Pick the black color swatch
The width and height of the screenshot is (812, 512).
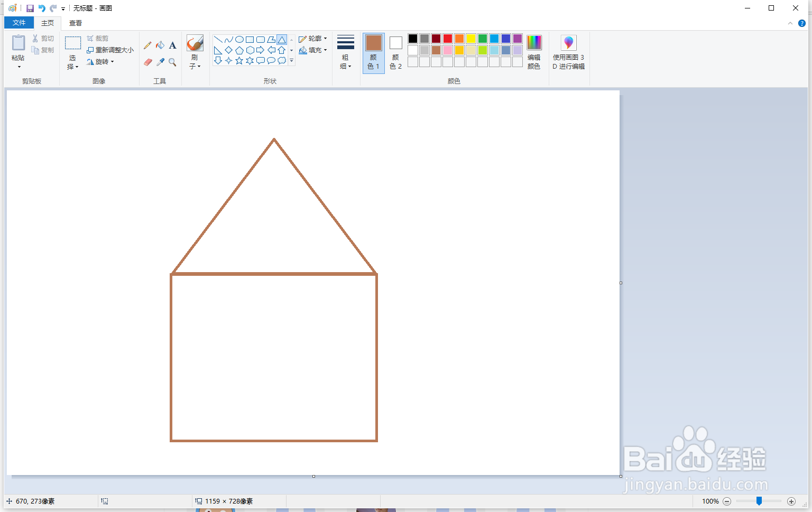coord(413,39)
